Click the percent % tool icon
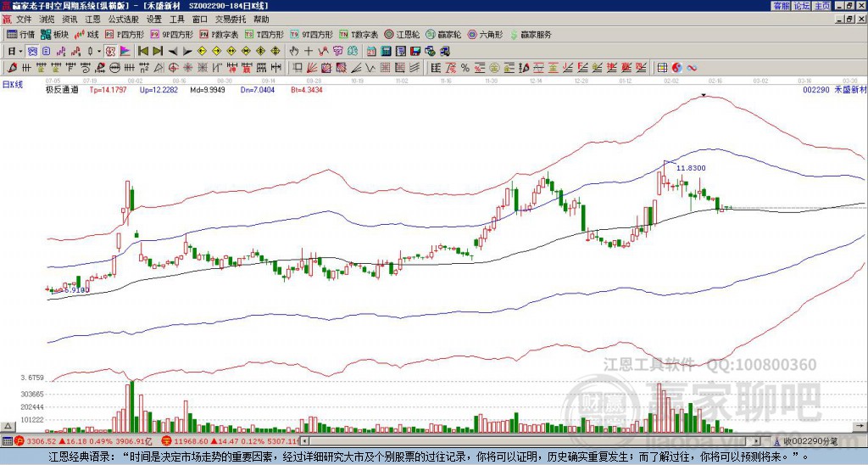This screenshot has width=868, height=465. click(465, 68)
